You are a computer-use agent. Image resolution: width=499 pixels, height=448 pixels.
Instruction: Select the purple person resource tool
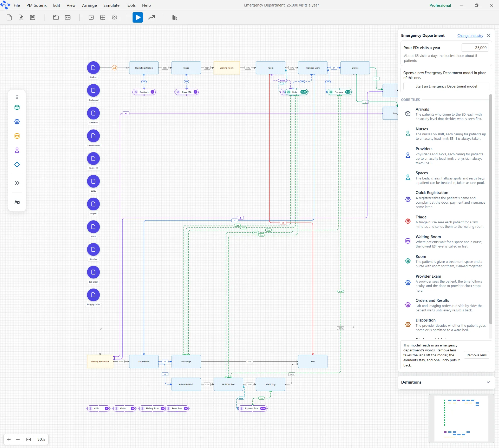click(17, 150)
